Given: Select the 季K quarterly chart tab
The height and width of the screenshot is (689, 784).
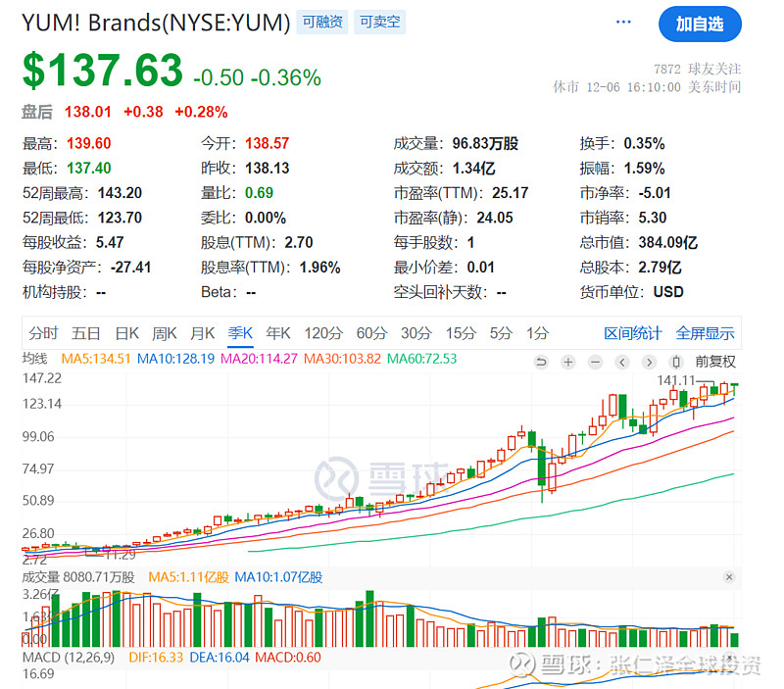Looking at the screenshot, I should point(240,333).
